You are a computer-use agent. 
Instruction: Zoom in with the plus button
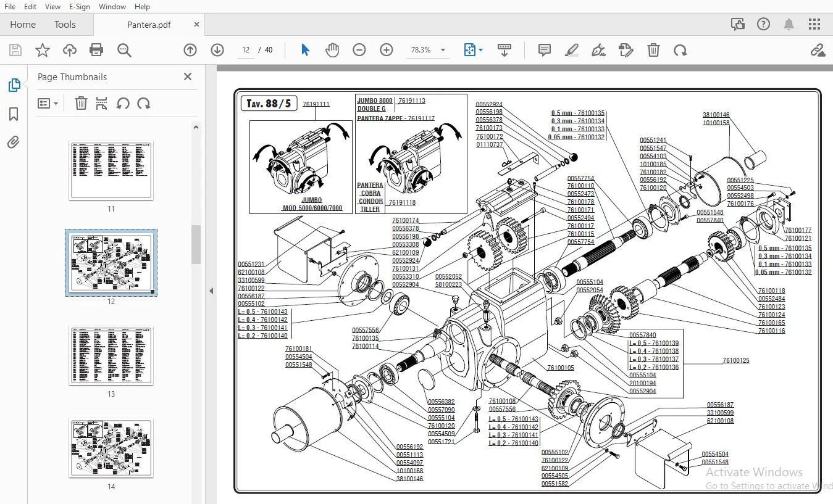(x=387, y=50)
